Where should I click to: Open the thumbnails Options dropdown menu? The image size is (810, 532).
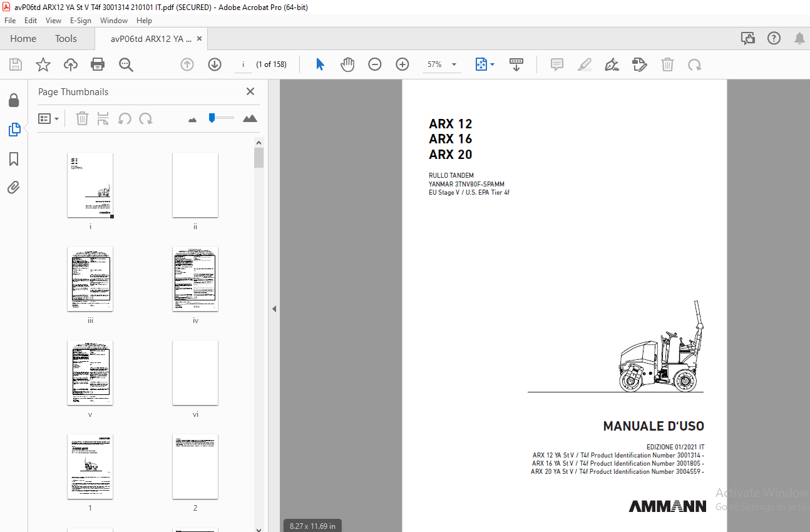[48, 118]
